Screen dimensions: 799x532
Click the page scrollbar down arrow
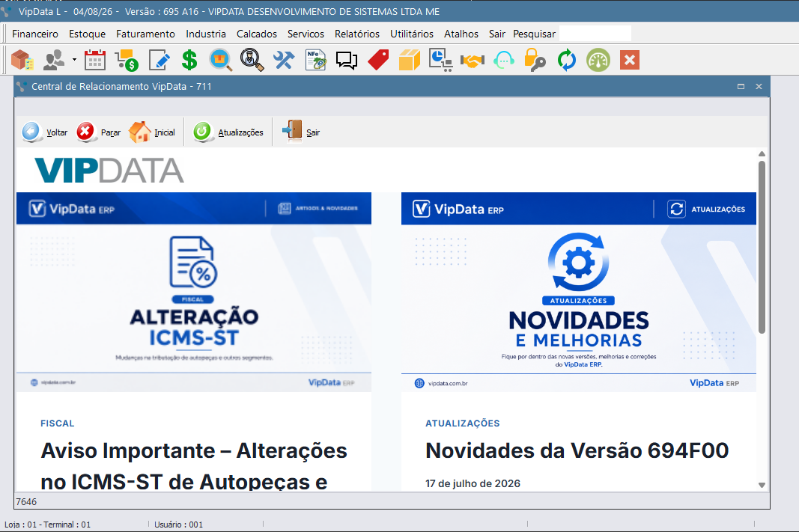762,485
